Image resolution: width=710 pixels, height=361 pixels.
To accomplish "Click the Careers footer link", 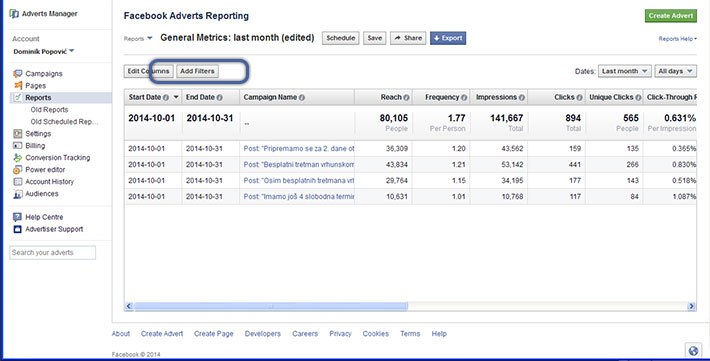I will pyautogui.click(x=305, y=334).
